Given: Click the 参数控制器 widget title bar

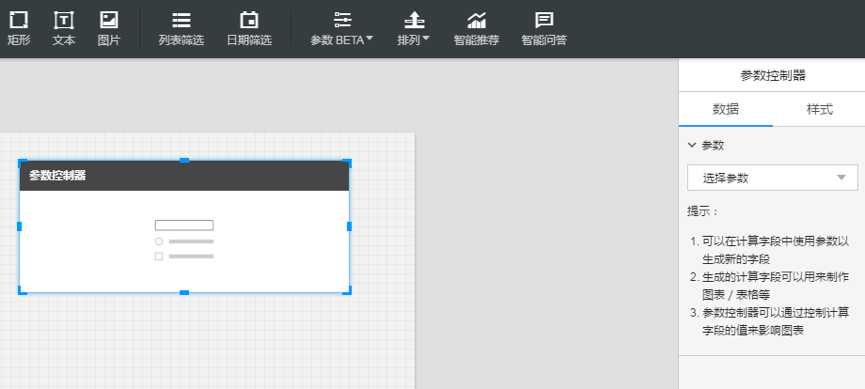Looking at the screenshot, I should click(184, 176).
